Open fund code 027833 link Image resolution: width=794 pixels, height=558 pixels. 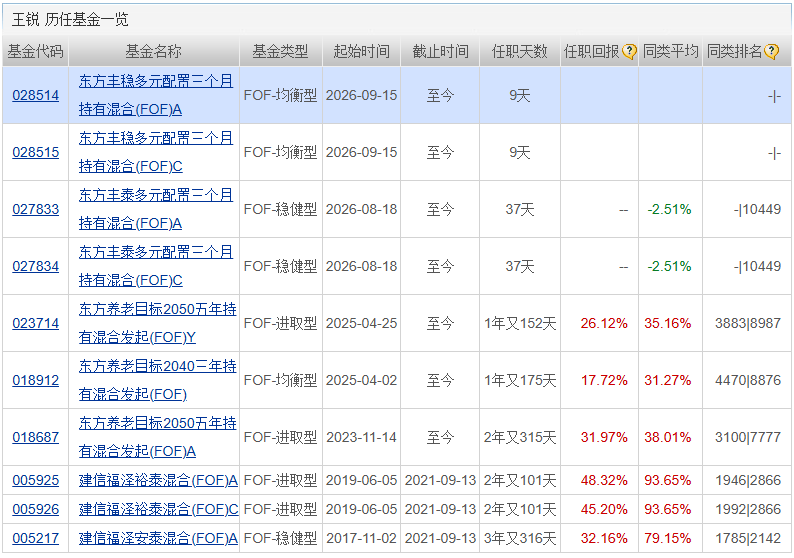[x=35, y=209]
